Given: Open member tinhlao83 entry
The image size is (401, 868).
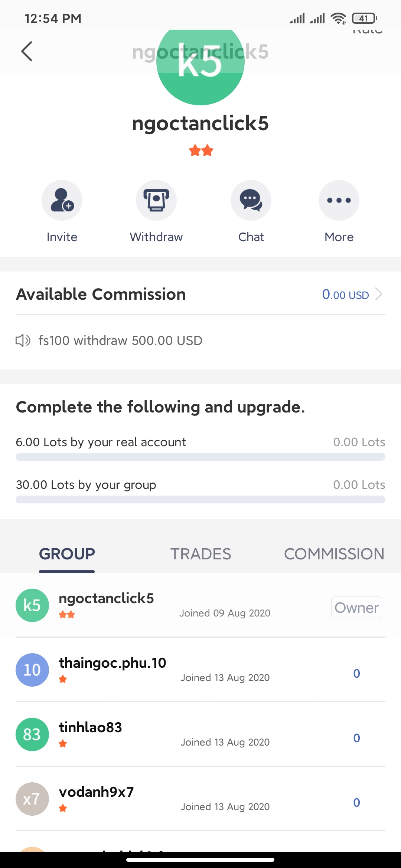Looking at the screenshot, I should pos(200,734).
